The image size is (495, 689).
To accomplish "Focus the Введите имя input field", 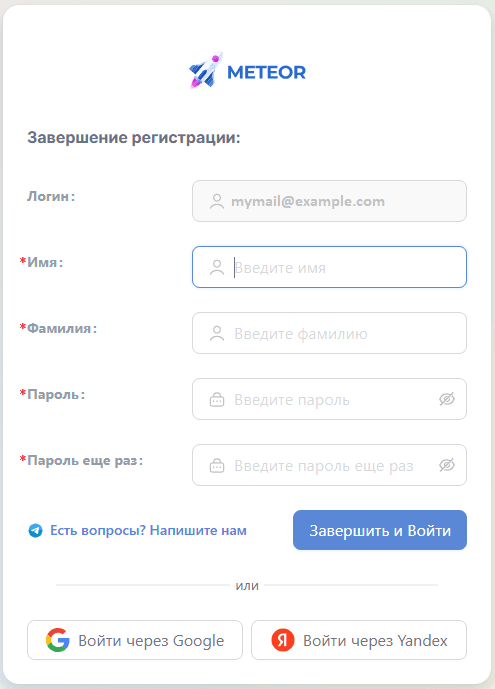I will pyautogui.click(x=329, y=267).
